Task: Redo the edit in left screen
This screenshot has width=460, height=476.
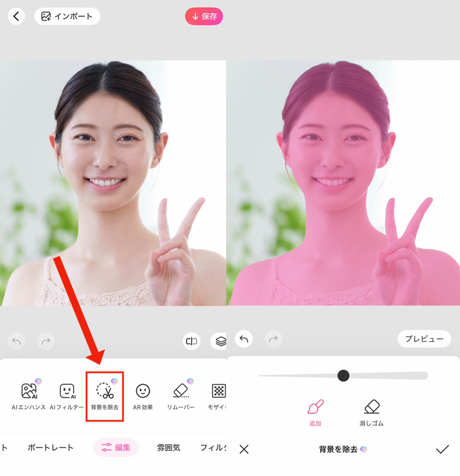Action: click(46, 341)
